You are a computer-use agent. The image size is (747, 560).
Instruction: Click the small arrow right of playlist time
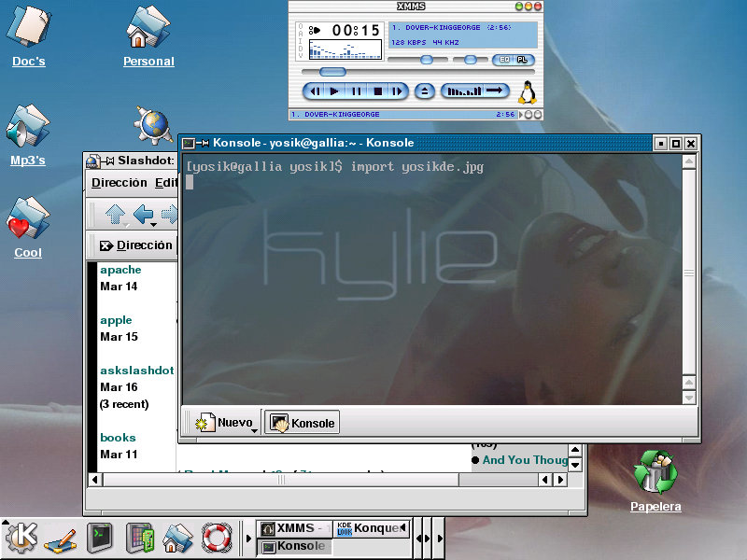pos(520,115)
